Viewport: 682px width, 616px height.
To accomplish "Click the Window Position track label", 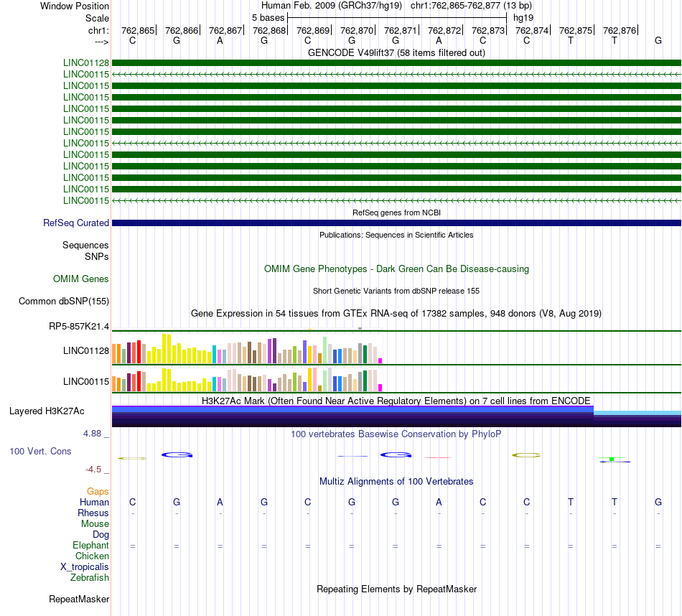I will [75, 6].
